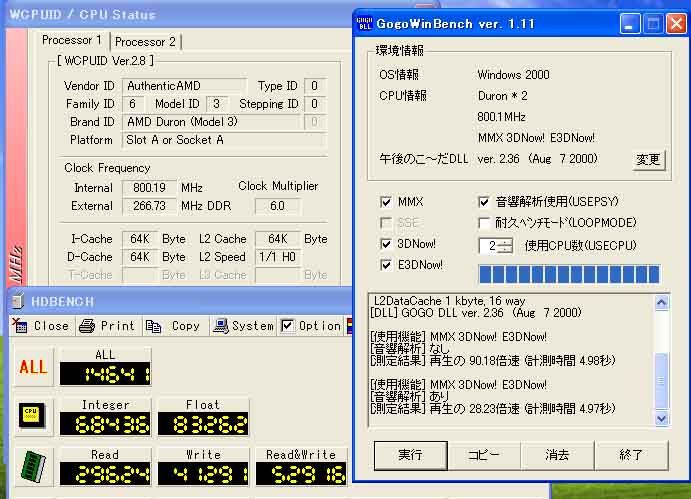
Task: Click the results log scroll up arrow
Action: coord(661,302)
